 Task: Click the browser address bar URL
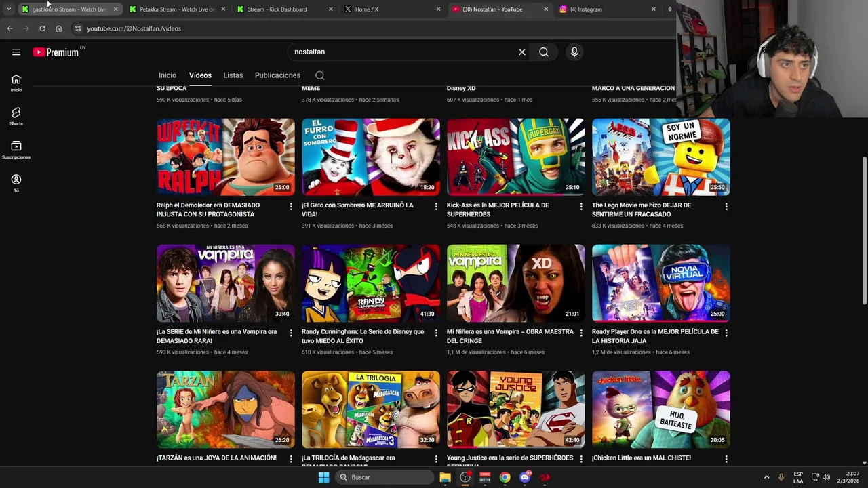pyautogui.click(x=134, y=28)
